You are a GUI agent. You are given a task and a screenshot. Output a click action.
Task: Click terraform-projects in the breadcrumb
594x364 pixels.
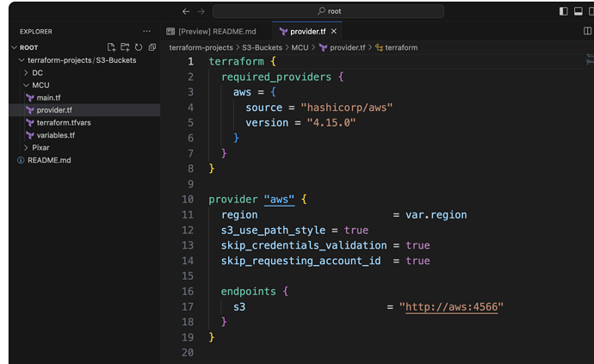201,47
